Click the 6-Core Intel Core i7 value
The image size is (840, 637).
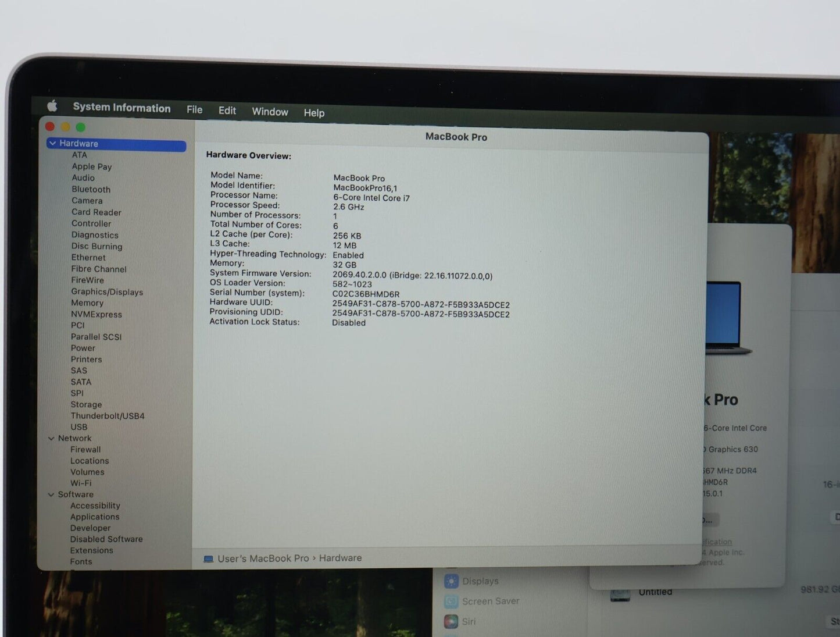pos(371,198)
